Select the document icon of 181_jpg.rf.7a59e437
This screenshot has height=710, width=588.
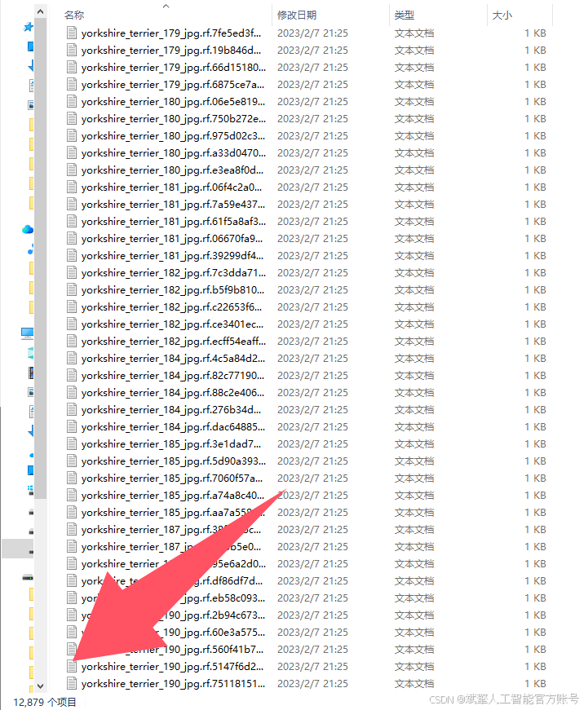[x=72, y=205]
